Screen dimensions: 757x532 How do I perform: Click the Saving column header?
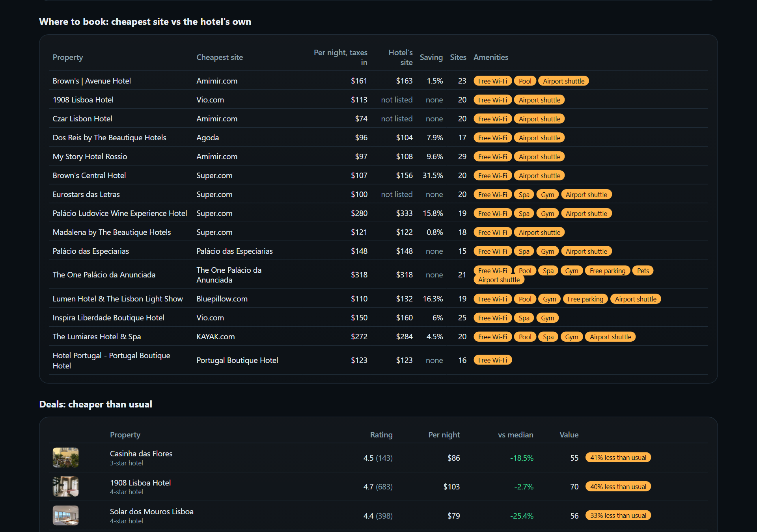(431, 57)
